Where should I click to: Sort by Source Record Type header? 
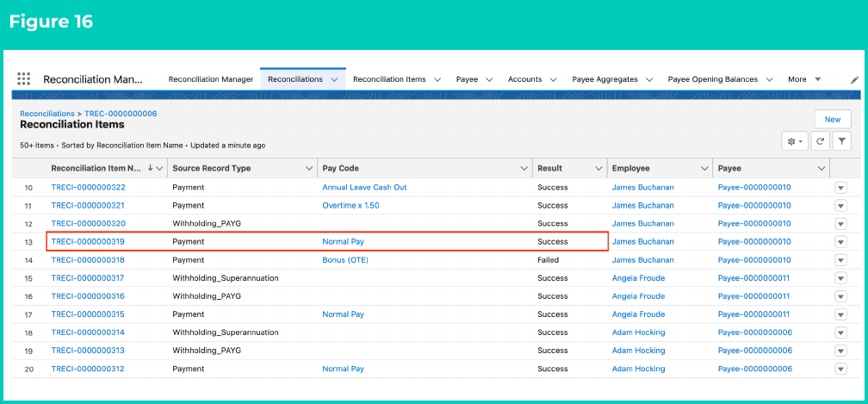click(212, 168)
